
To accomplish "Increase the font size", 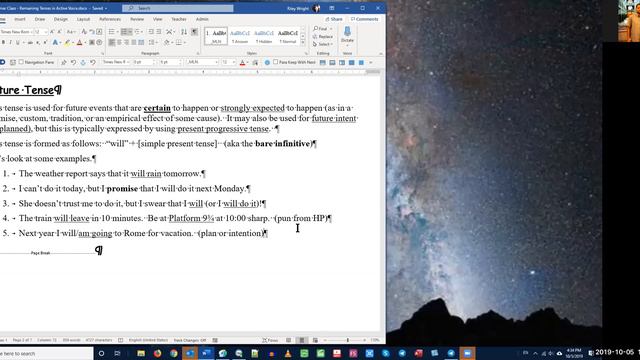I will (52, 32).
